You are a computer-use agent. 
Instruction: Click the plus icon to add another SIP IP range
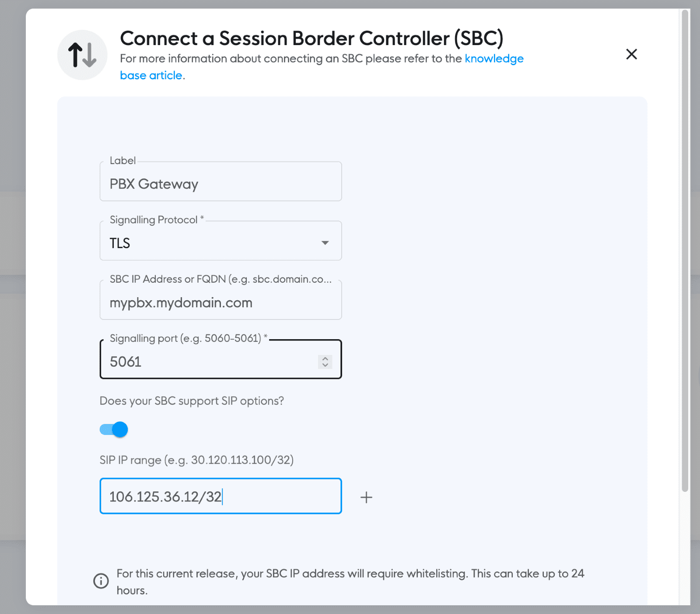(366, 497)
